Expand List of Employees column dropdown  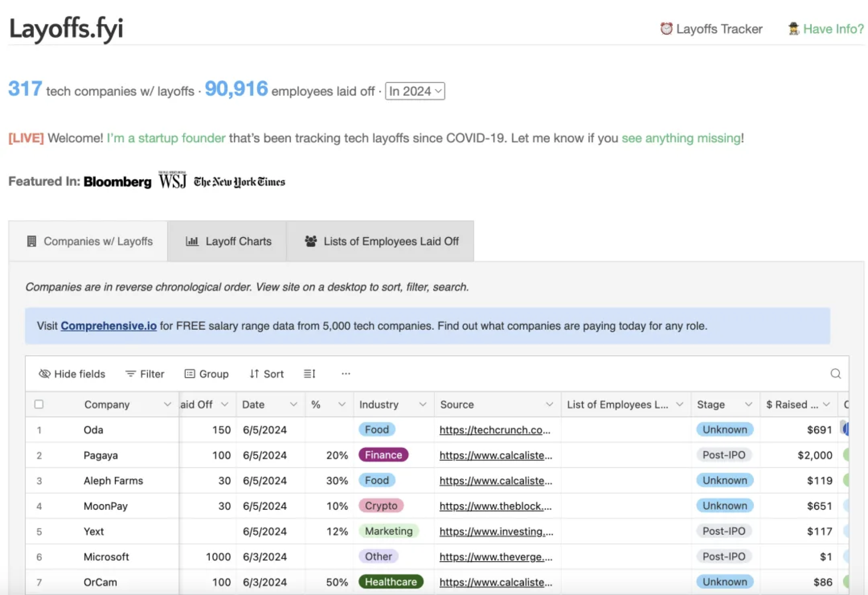tap(680, 404)
